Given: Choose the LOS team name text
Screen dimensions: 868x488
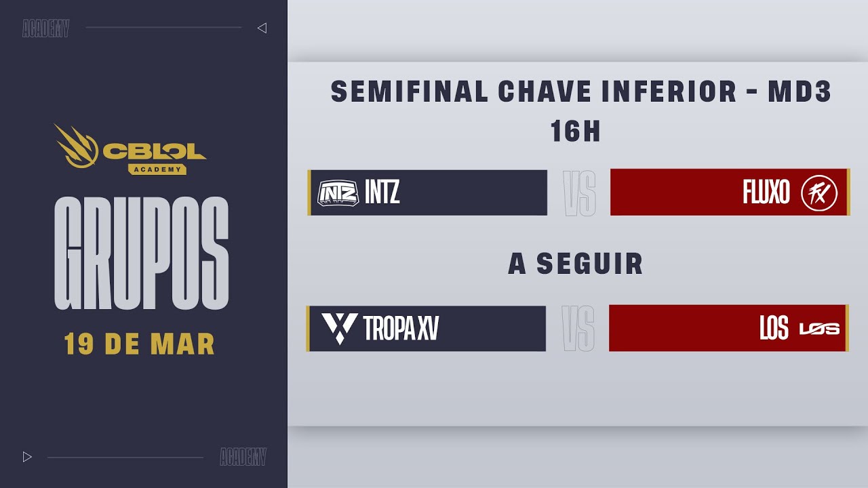Looking at the screenshot, I should 774,329.
